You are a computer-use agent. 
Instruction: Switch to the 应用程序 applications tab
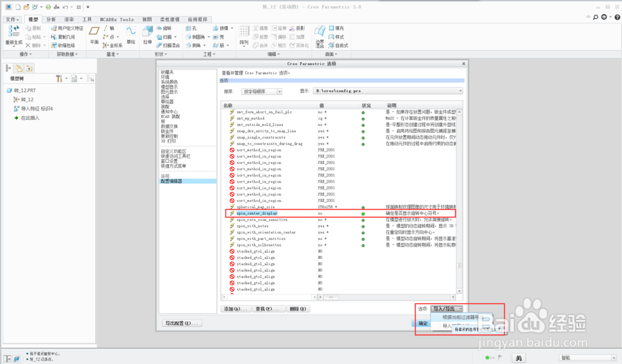(198, 19)
